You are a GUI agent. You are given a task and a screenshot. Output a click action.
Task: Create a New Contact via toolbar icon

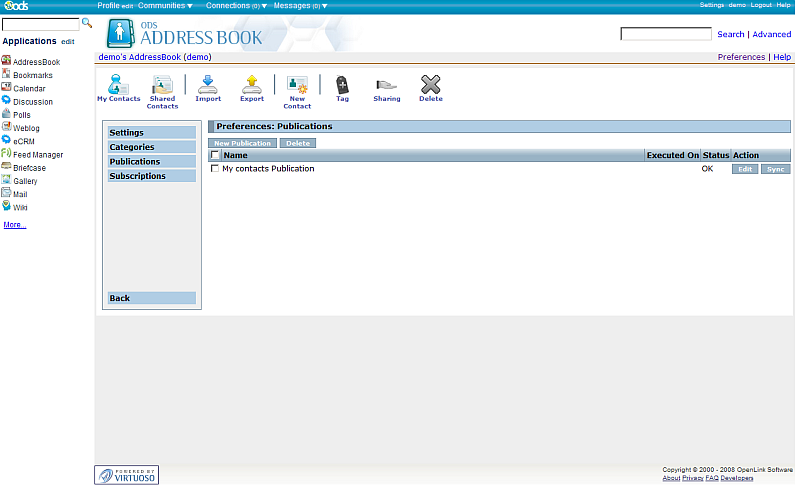click(x=297, y=86)
